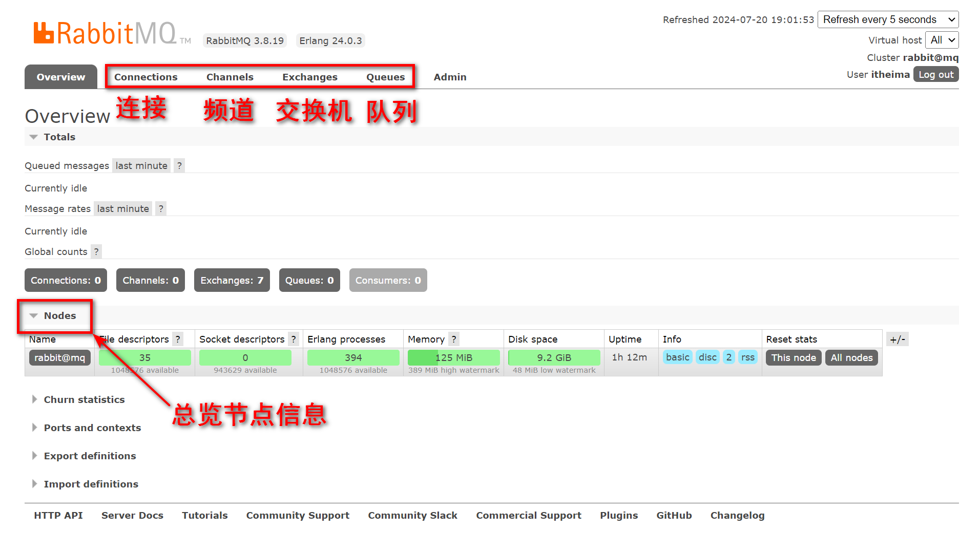Click the Erlang processes 394 bar
Viewport: 980px width, 553px height.
[353, 358]
